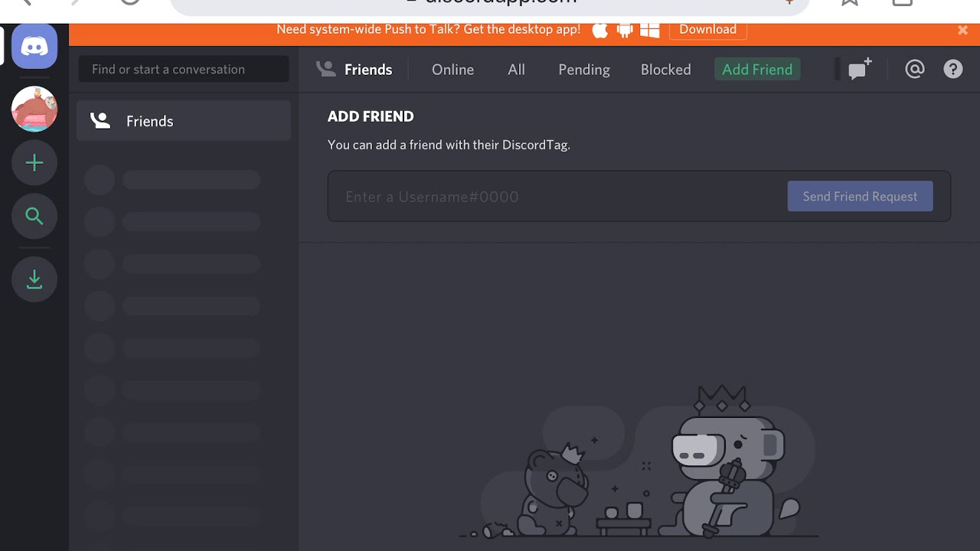Open the Discord home icon

click(x=34, y=46)
